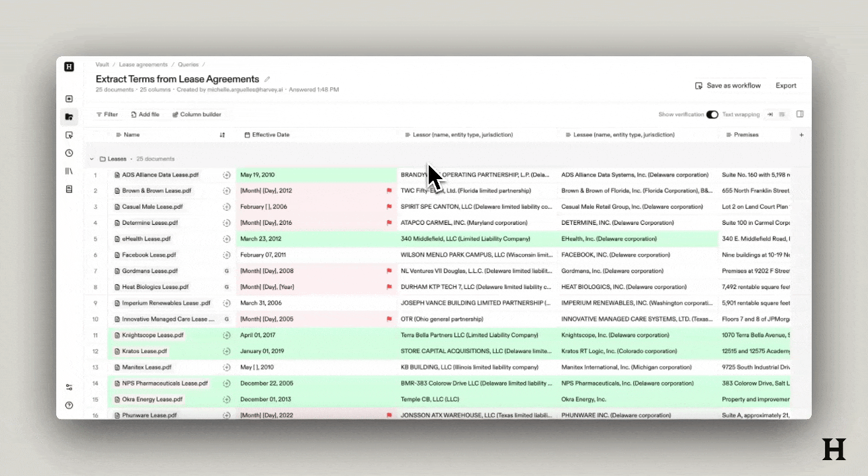Click status circle icon for eHealth Lease
The width and height of the screenshot is (868, 476).
(x=226, y=239)
